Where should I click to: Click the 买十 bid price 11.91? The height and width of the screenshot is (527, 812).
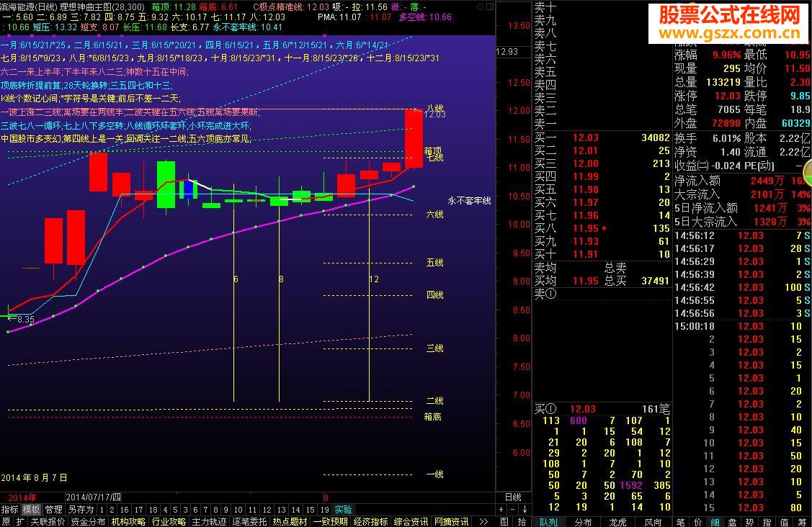click(x=586, y=254)
